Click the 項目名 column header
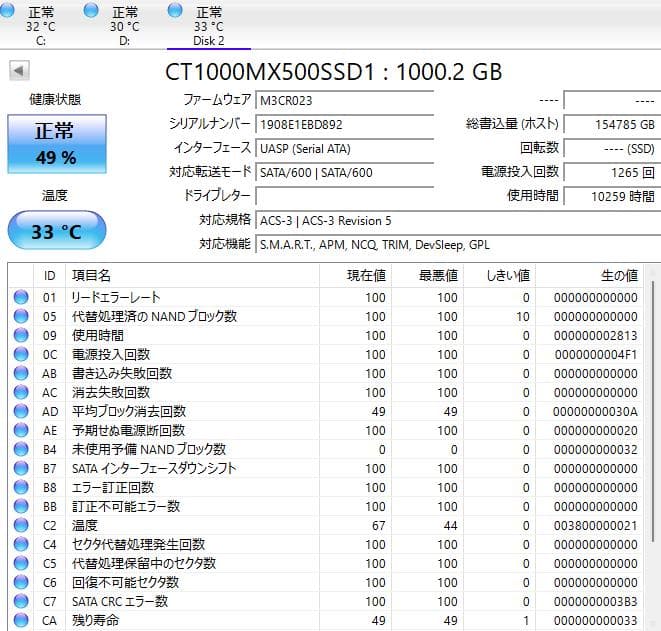Viewport: 661px width, 631px height. [x=192, y=276]
